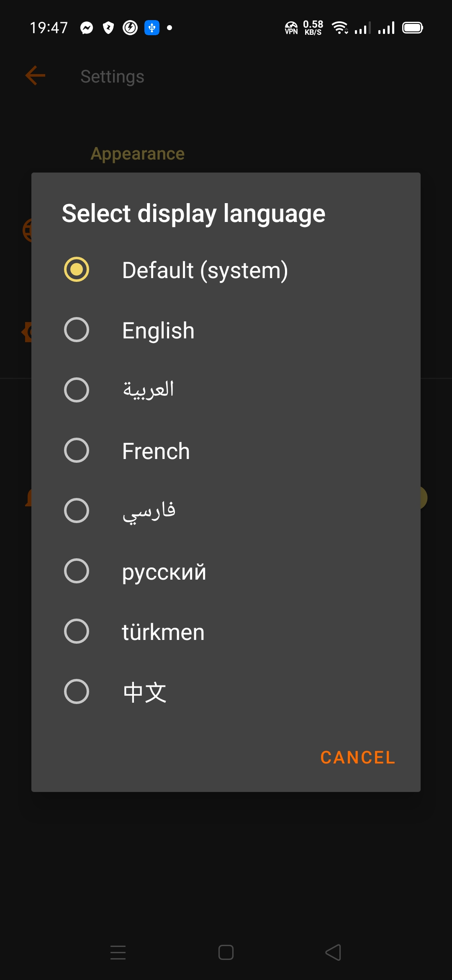Select 中文 as display language

pos(77,691)
